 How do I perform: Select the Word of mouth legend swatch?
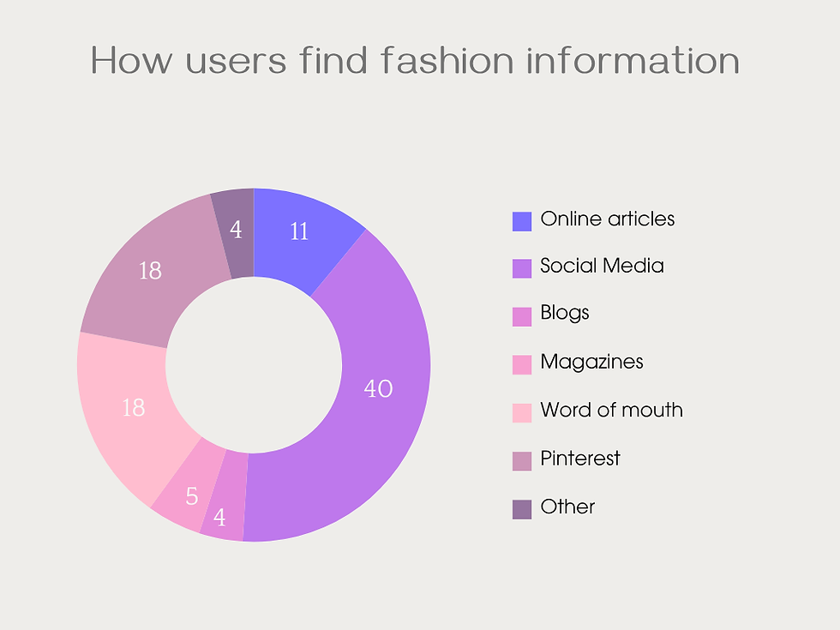(521, 413)
